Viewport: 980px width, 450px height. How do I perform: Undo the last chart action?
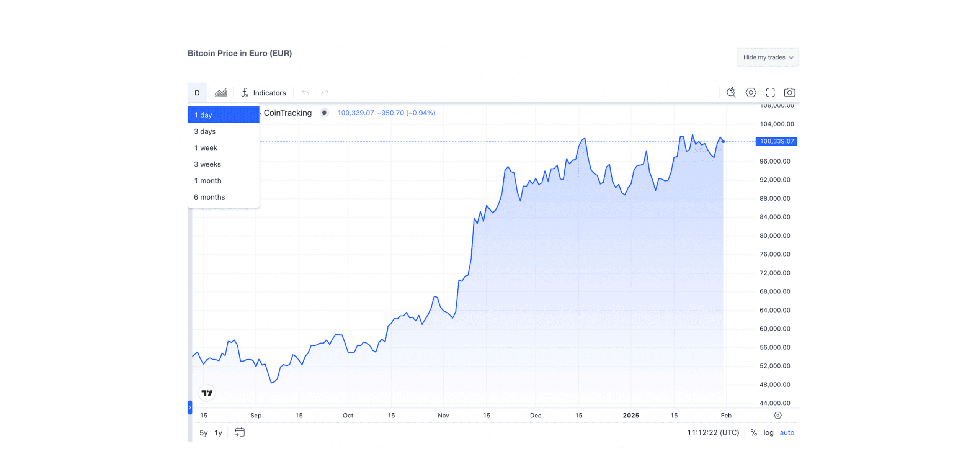(x=305, y=92)
